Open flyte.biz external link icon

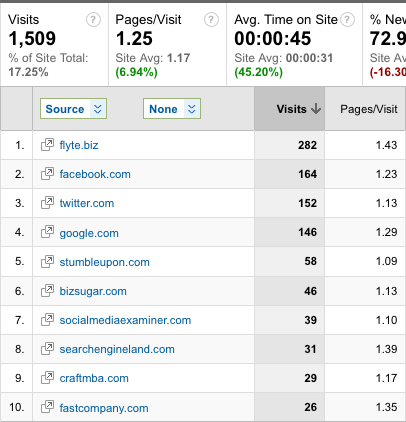pyautogui.click(x=47, y=145)
